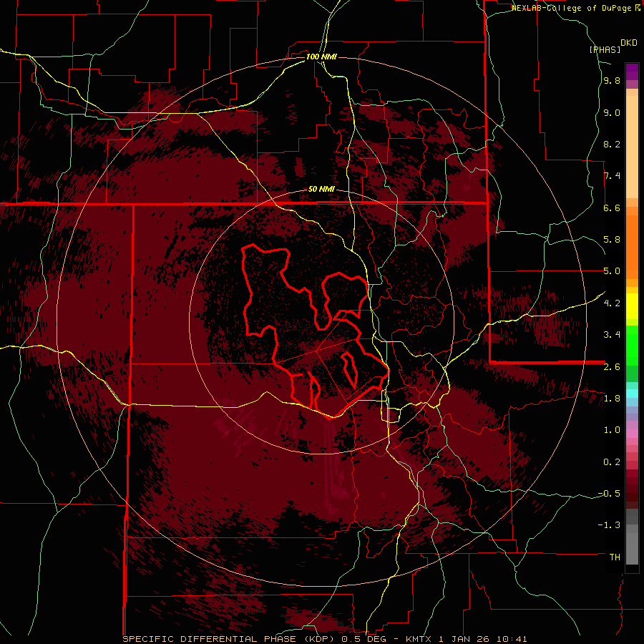The width and height of the screenshot is (644, 644).
Task: Click the 100 NMI range ring label
Action: [x=321, y=57]
